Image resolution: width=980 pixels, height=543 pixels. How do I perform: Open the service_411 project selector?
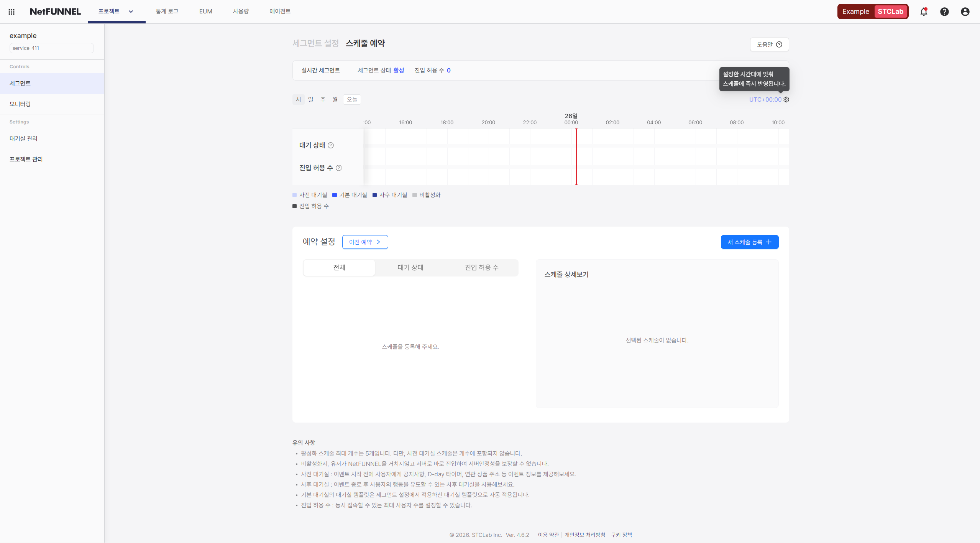click(51, 48)
